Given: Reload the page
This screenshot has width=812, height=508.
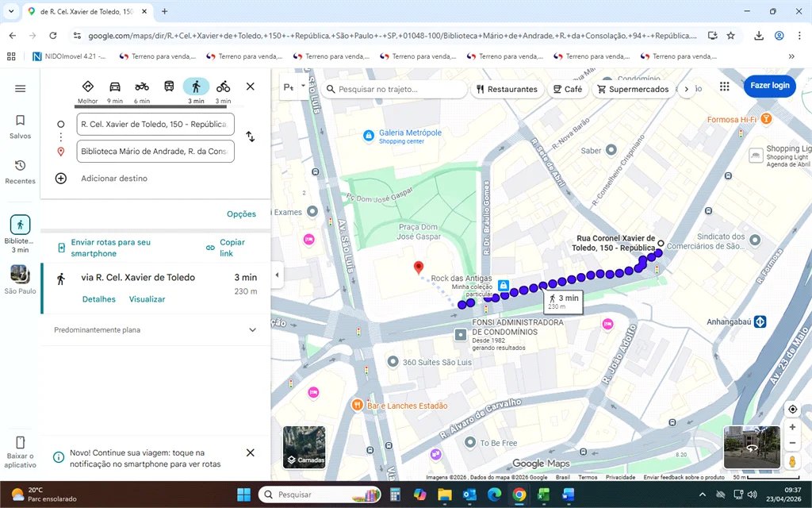Looking at the screenshot, I should point(53,36).
